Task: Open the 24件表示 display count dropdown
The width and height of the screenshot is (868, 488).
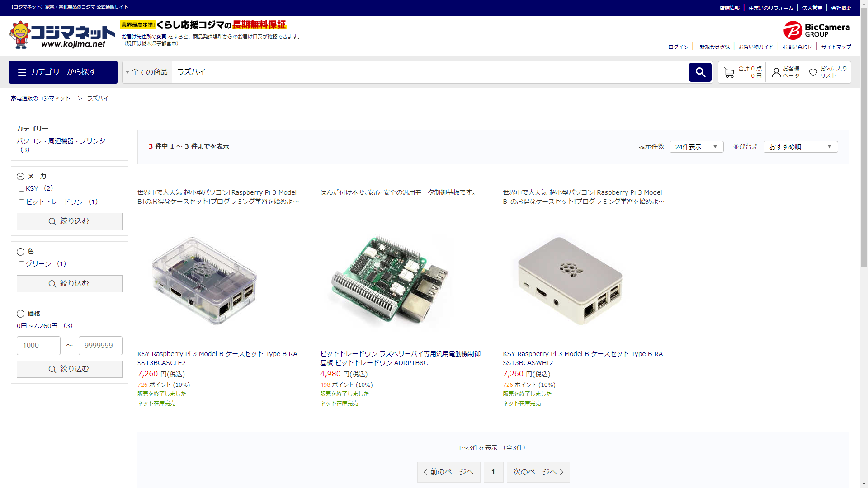Action: 696,147
